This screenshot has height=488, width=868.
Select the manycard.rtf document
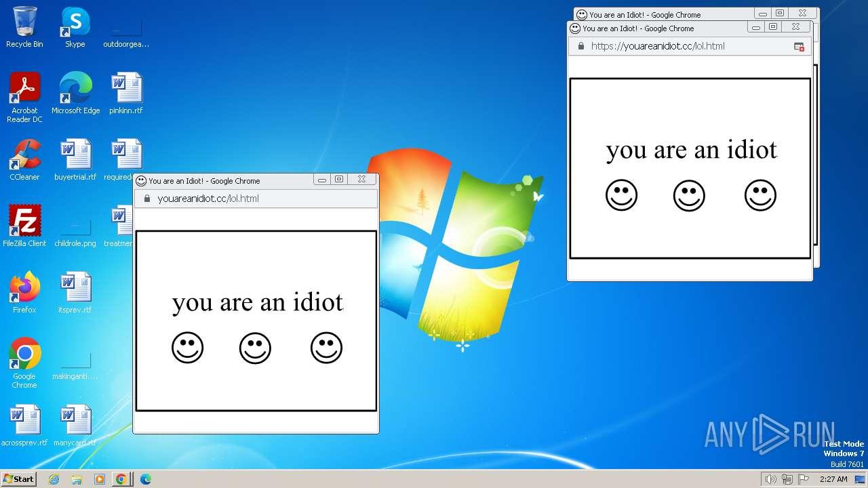[75, 426]
